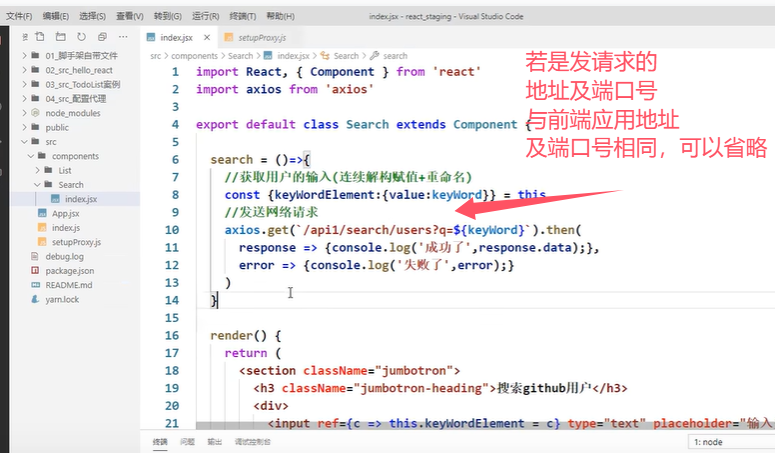Image resolution: width=775 pixels, height=453 pixels.
Task: Click the Search class symbol breadcrumb
Action: pyautogui.click(x=346, y=56)
